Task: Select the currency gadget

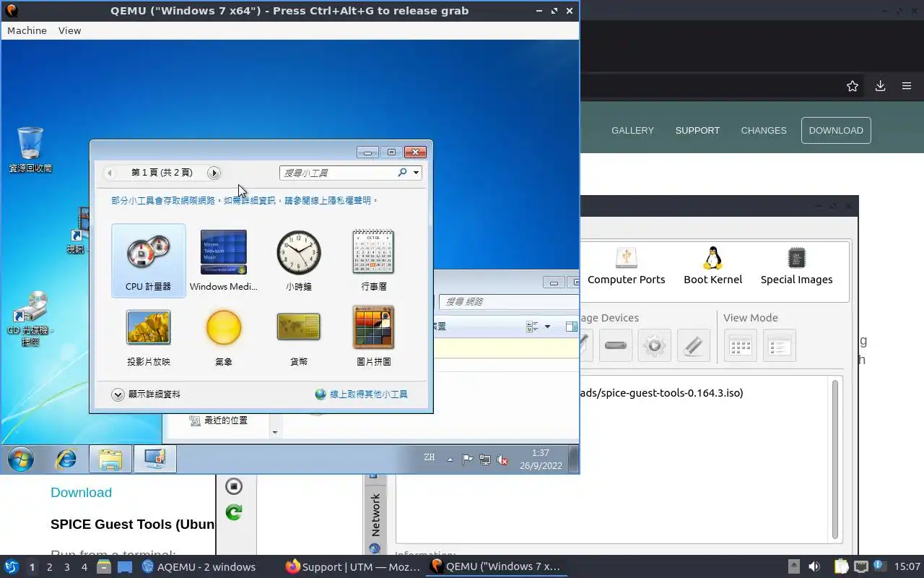Action: (298, 336)
